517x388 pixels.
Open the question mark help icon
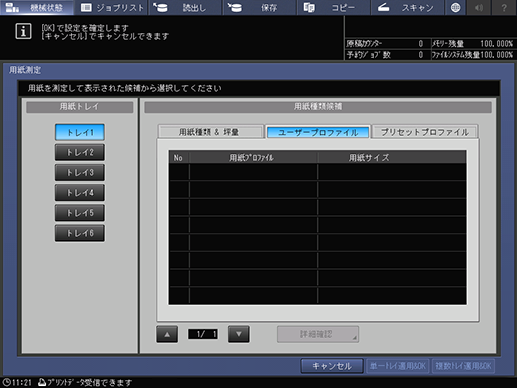point(504,7)
